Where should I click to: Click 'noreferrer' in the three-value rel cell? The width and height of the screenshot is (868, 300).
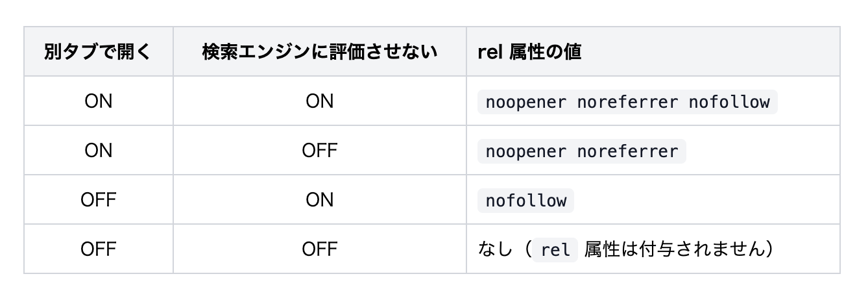click(627, 102)
